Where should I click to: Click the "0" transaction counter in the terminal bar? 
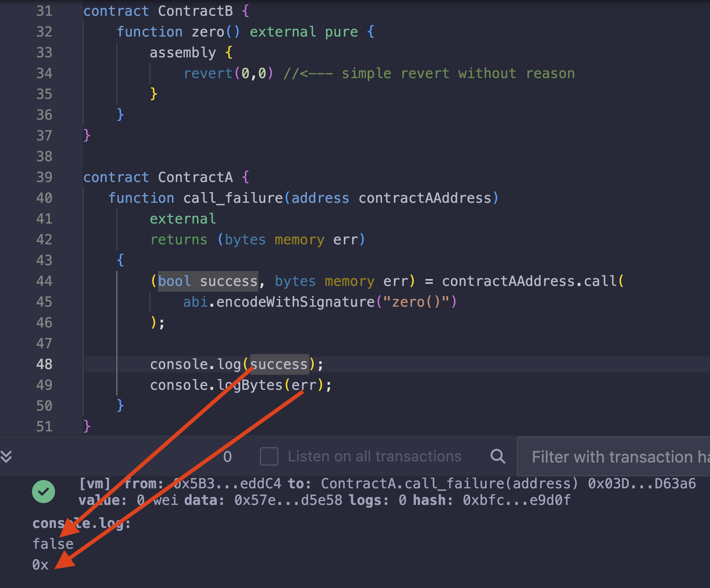227,456
